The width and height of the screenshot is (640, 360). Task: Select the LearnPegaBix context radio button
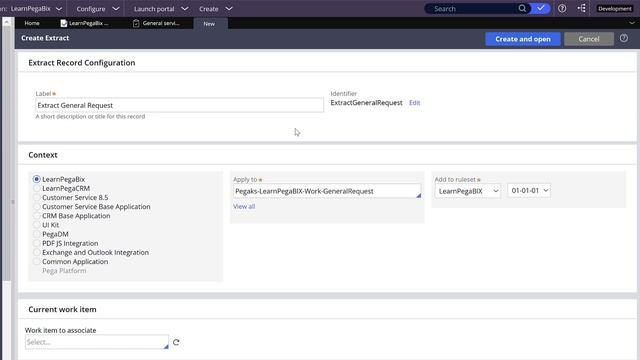(36, 179)
